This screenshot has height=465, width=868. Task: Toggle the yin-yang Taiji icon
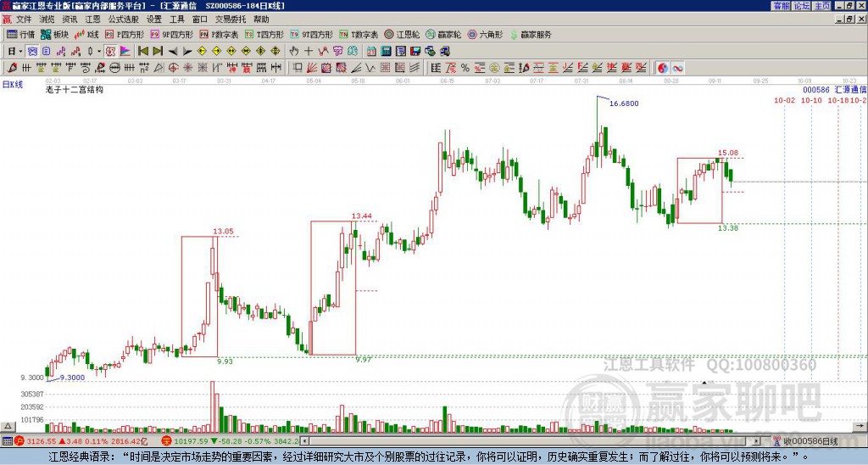pos(663,68)
